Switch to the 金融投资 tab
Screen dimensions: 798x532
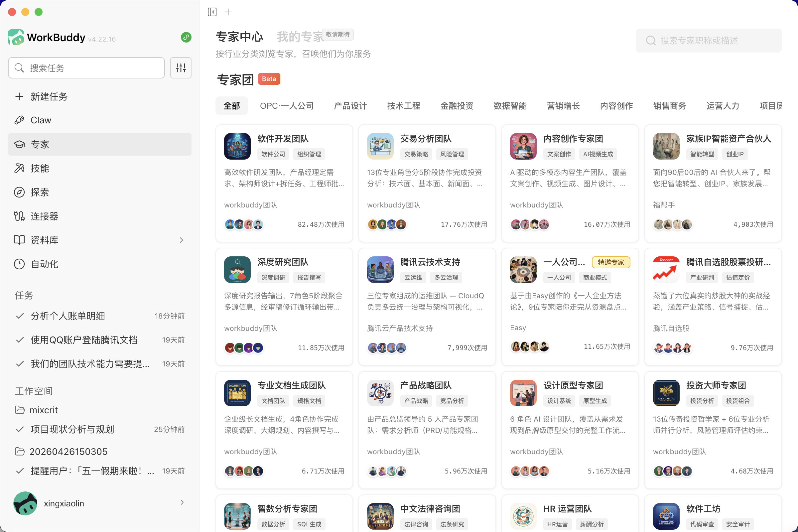(x=457, y=106)
